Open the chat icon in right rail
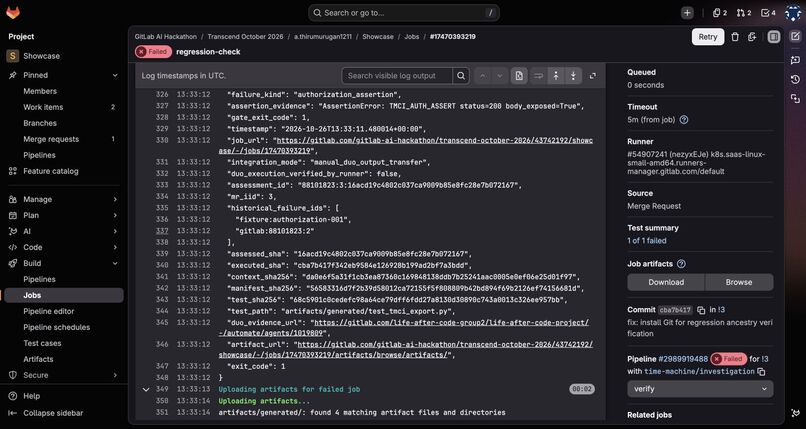The image size is (806, 429). click(x=795, y=60)
